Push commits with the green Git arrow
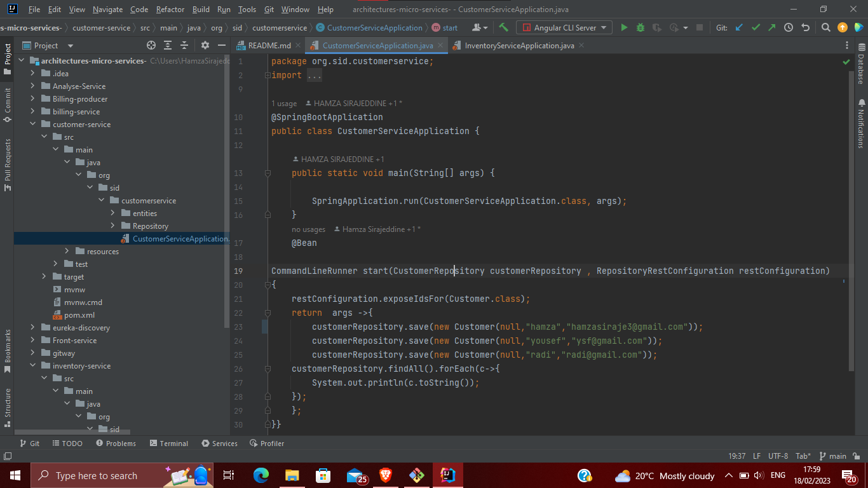Viewport: 868px width, 488px height. tap(771, 27)
